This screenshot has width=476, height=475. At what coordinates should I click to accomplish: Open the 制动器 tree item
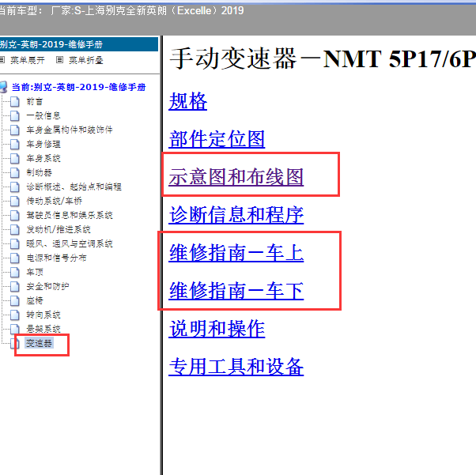pos(39,172)
